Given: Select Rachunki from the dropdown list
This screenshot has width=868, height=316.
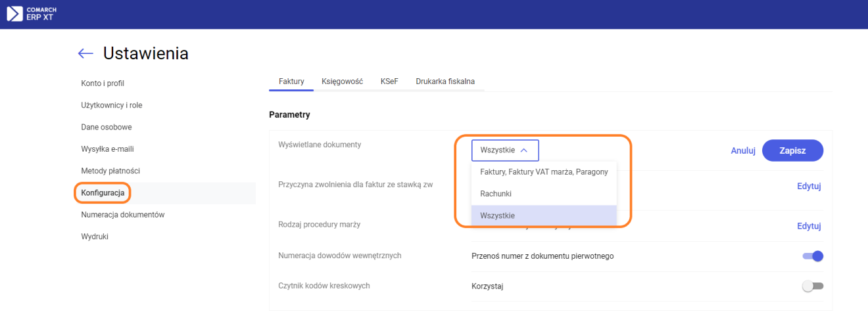Looking at the screenshot, I should point(496,194).
